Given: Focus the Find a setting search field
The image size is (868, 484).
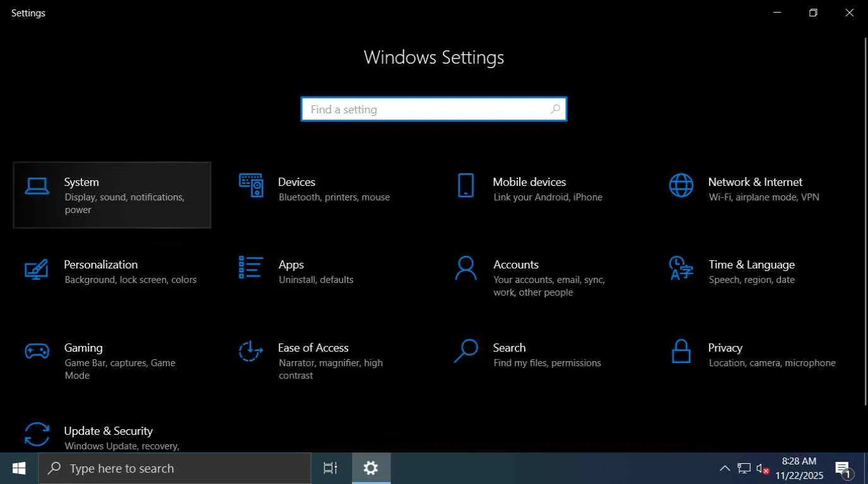Looking at the screenshot, I should [434, 109].
